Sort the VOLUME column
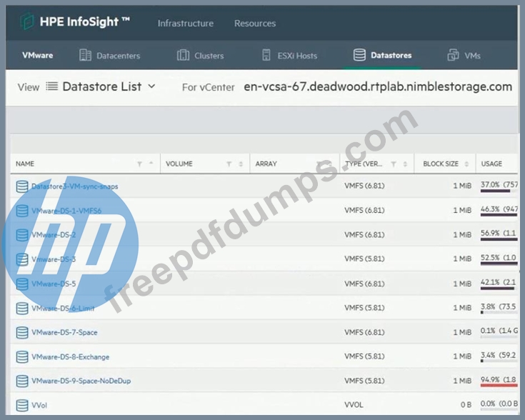 [241, 164]
